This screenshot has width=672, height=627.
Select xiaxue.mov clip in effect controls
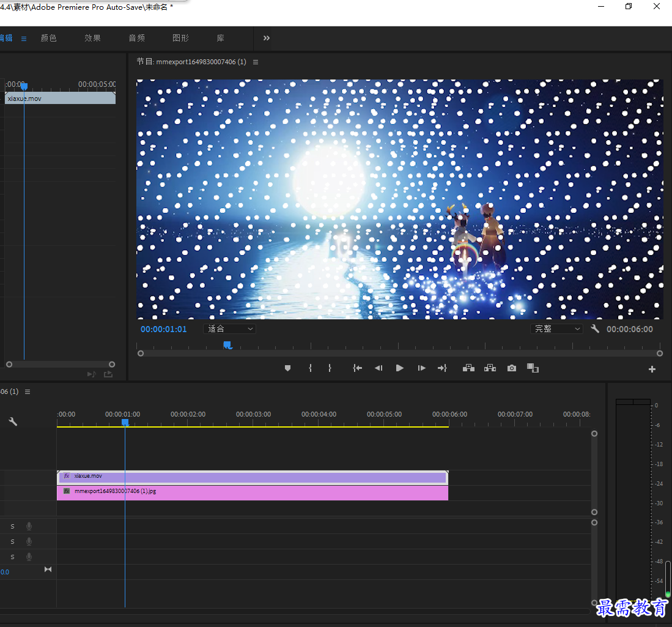pyautogui.click(x=60, y=98)
